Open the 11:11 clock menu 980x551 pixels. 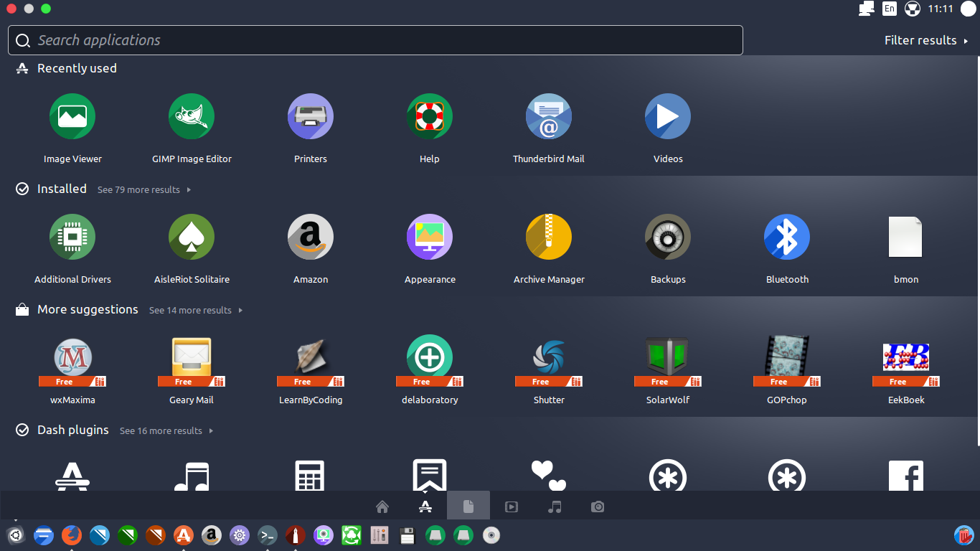pyautogui.click(x=941, y=9)
